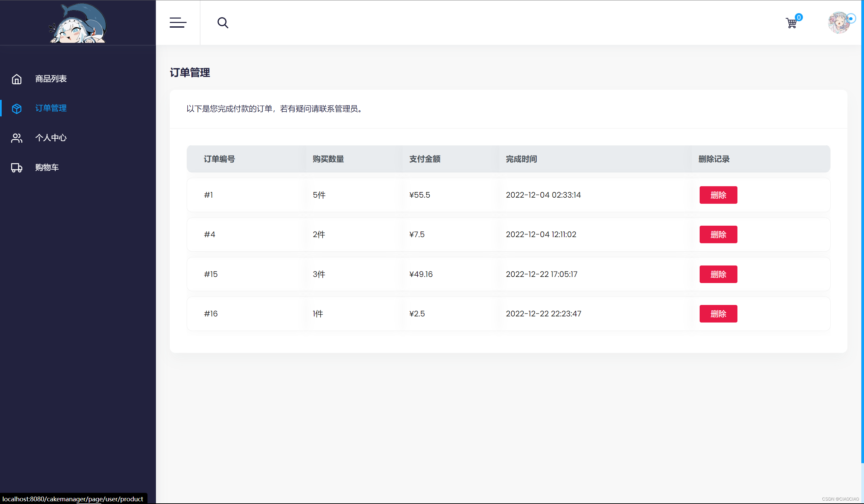
Task: Go to 个人中心 in sidebar
Action: 51,138
